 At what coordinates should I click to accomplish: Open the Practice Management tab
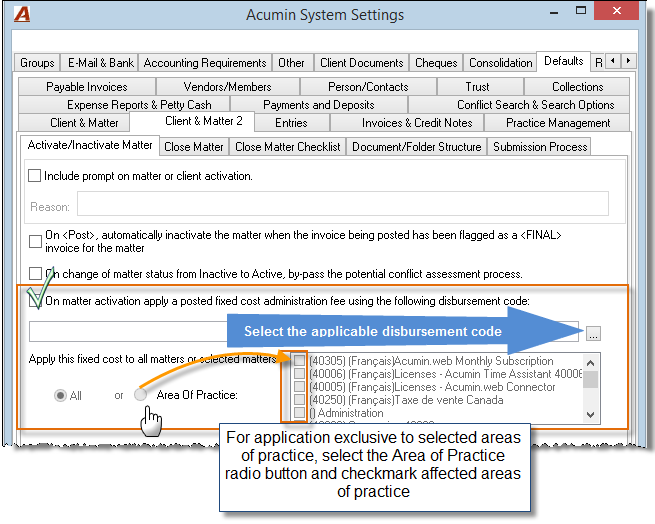tap(558, 122)
